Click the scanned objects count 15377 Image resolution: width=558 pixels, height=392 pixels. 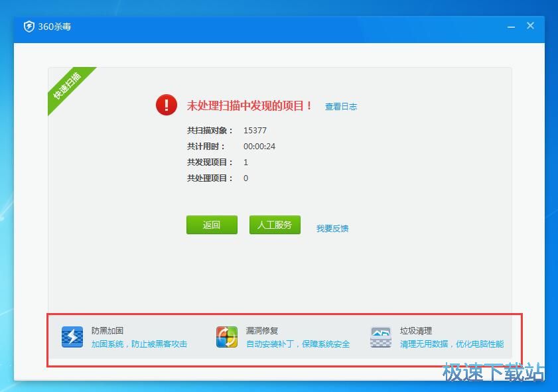tap(255, 131)
